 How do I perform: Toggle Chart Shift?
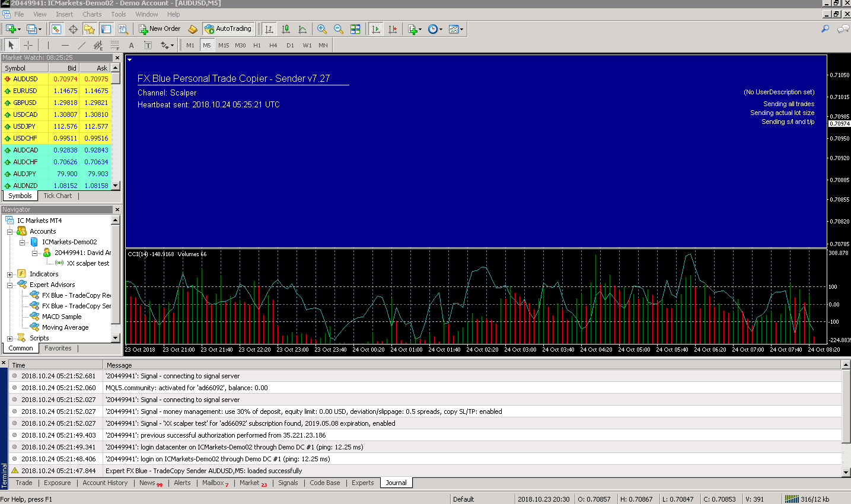point(392,28)
